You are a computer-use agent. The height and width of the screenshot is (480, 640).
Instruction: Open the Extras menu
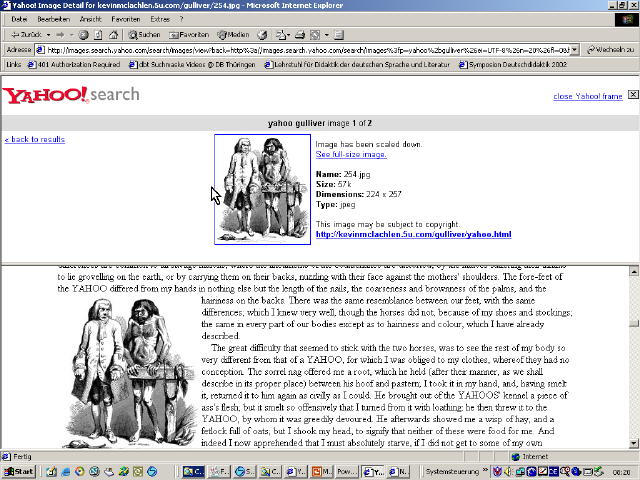tap(160, 19)
